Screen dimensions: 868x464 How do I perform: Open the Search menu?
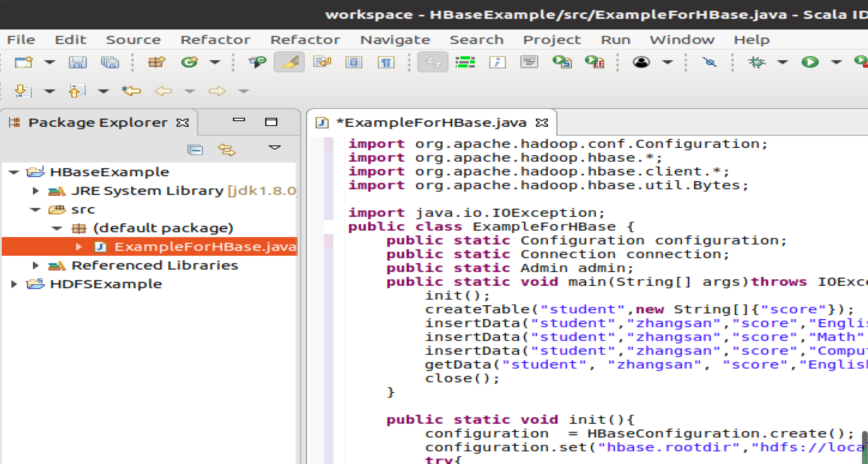(476, 40)
